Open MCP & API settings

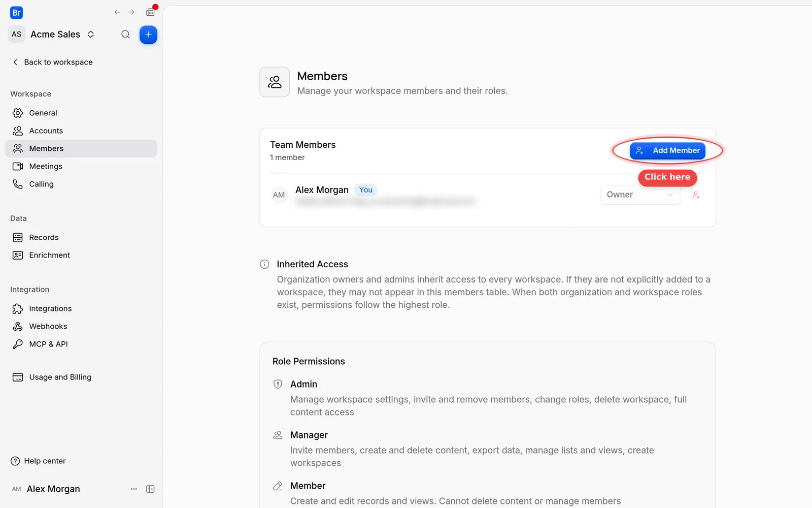point(81,344)
